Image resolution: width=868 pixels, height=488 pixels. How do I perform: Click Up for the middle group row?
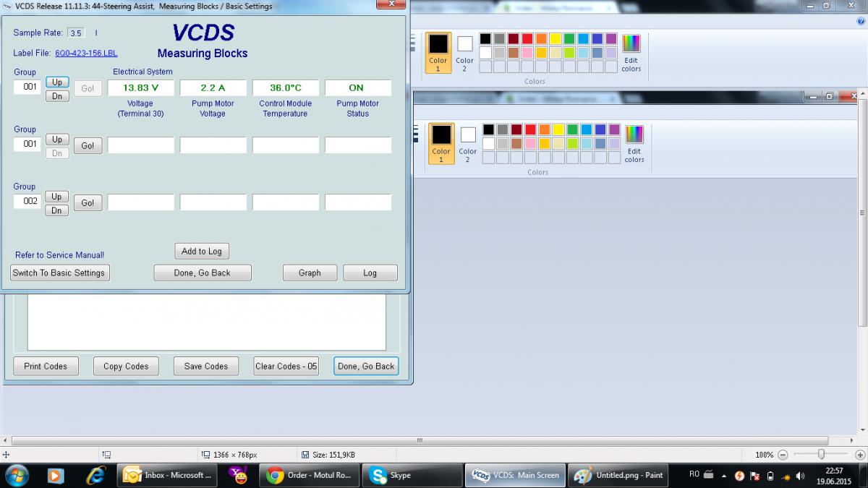click(x=57, y=139)
